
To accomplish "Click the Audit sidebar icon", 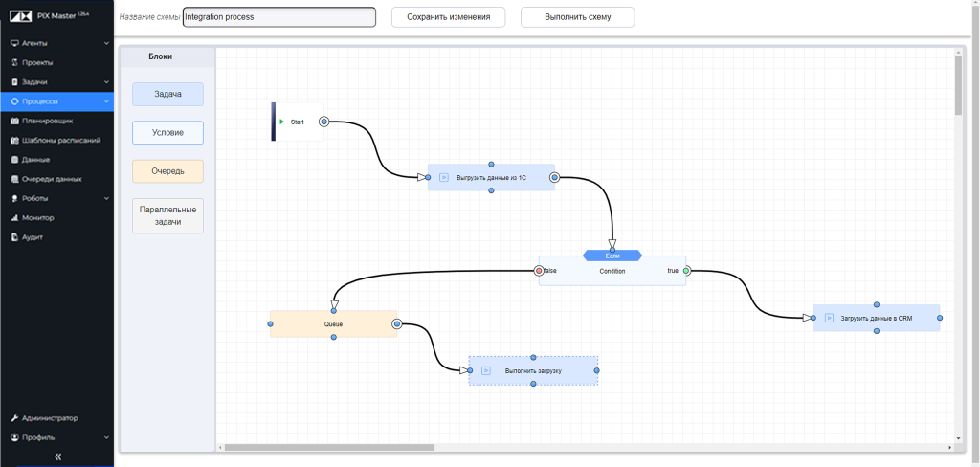I will [14, 237].
